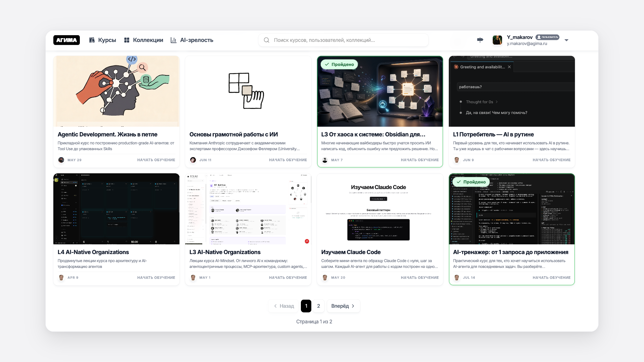Screen dimensions: 644x362
Task: Start learning on L4 AI-Native Organizations card
Action: pyautogui.click(x=156, y=278)
